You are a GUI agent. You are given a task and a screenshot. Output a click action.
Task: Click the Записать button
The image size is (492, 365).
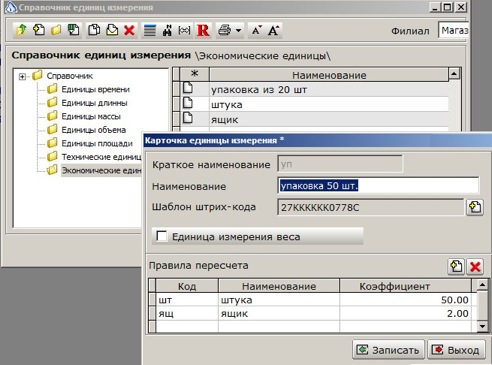[388, 350]
